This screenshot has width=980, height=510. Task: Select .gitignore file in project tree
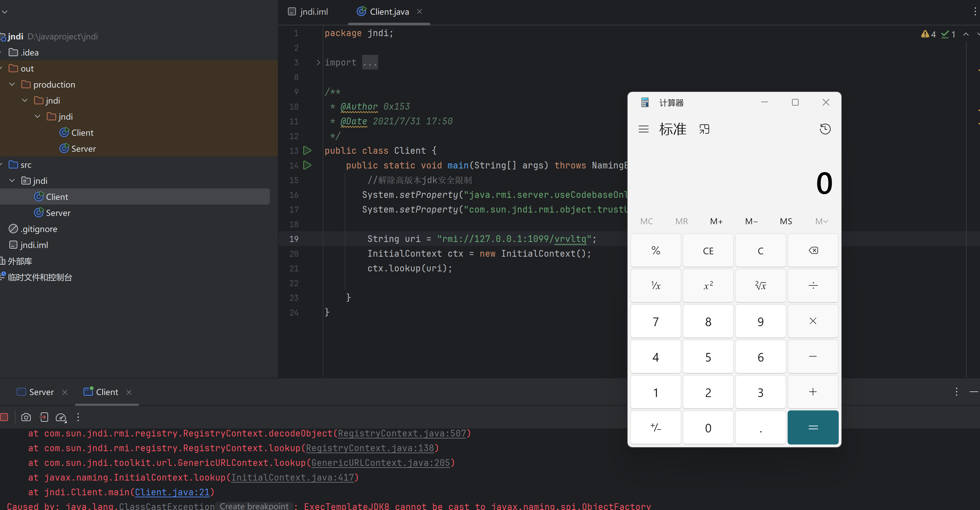tap(38, 229)
